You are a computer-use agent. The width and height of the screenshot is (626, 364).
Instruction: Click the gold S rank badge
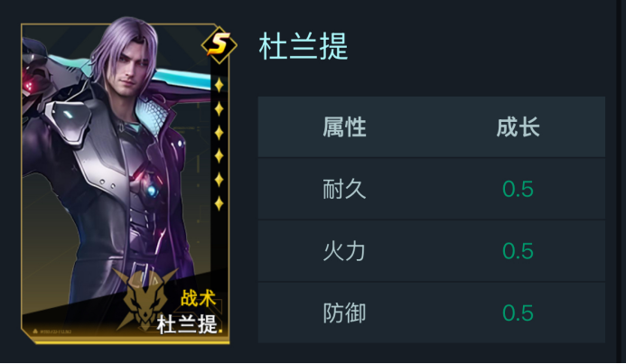[219, 44]
